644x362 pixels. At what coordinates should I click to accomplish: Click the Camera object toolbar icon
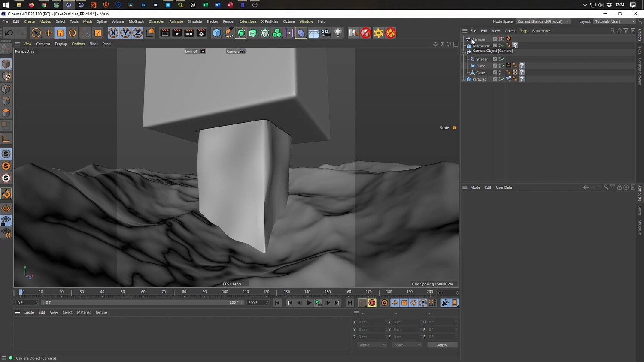(326, 33)
